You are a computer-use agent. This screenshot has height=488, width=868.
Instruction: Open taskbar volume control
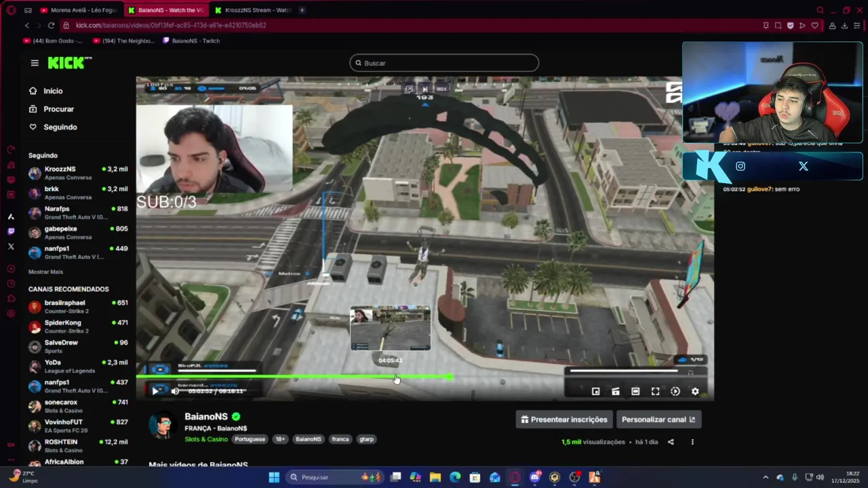[821, 477]
